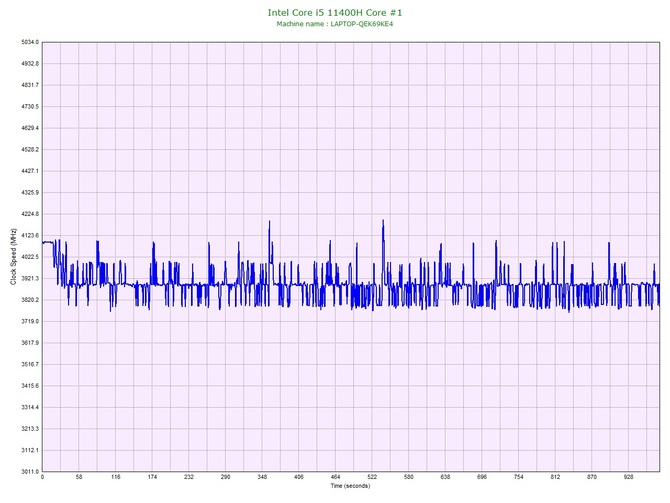The width and height of the screenshot is (670, 503).
Task: Click the y-axis value 4932.8
Action: tap(30, 64)
